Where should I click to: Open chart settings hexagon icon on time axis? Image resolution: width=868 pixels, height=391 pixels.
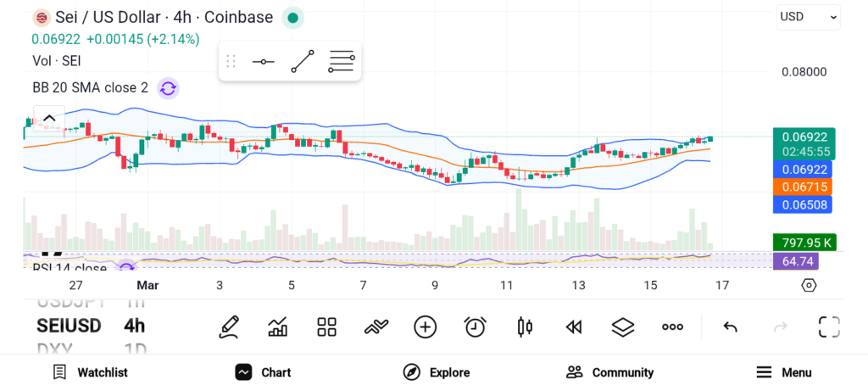pos(809,285)
